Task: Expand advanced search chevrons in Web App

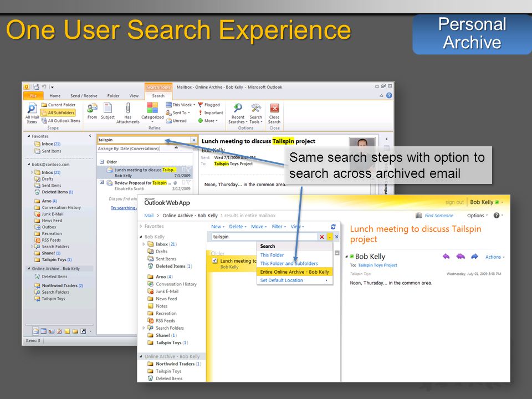Action: point(336,237)
